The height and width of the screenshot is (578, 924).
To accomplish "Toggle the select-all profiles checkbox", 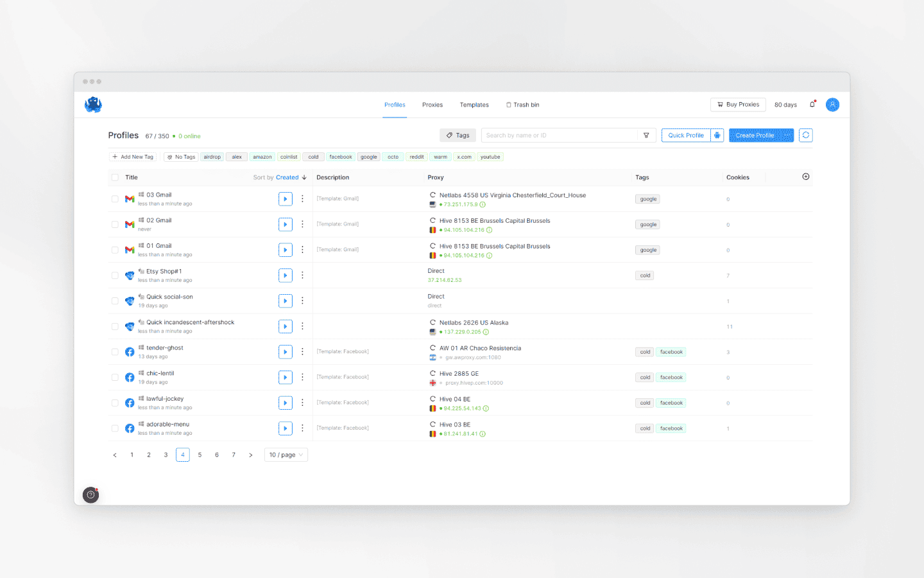I will (x=115, y=177).
